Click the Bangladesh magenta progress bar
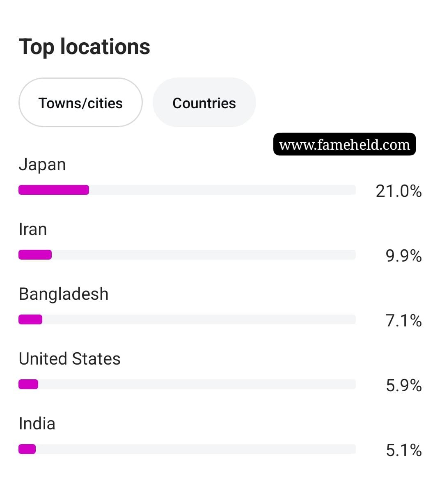Viewport: 442px width, 504px height. click(30, 319)
